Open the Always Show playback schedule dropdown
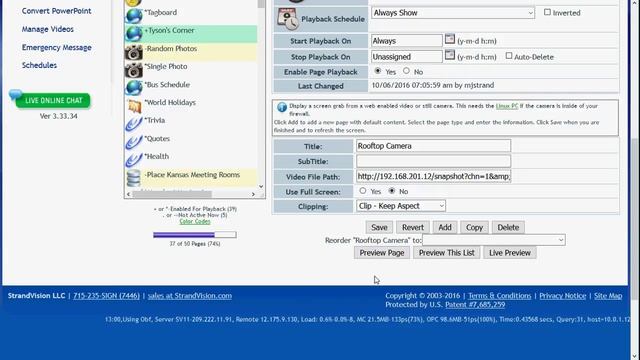 pos(453,13)
